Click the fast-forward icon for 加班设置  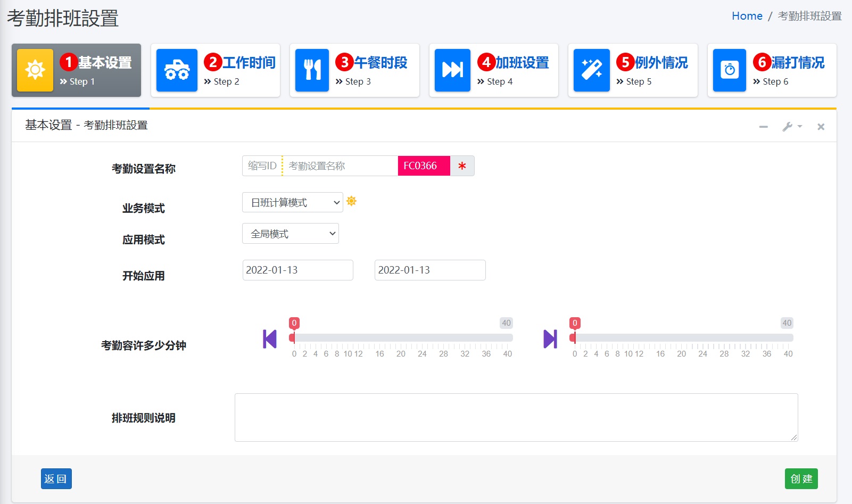[452, 70]
